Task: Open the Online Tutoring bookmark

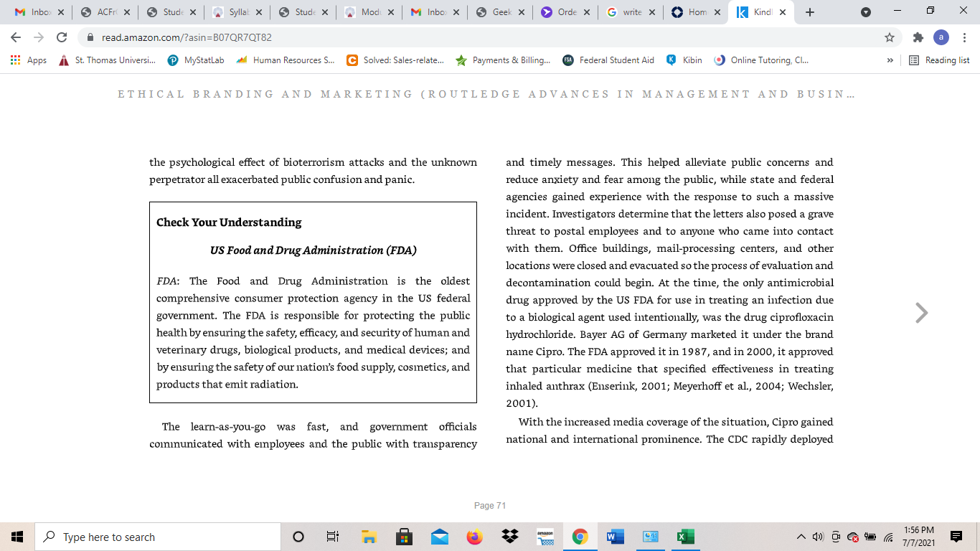Action: pyautogui.click(x=762, y=60)
